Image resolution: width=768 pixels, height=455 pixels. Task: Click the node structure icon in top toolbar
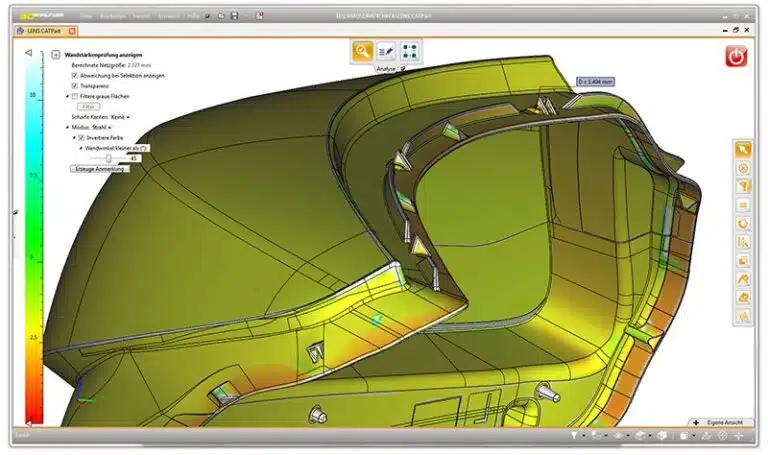[411, 50]
